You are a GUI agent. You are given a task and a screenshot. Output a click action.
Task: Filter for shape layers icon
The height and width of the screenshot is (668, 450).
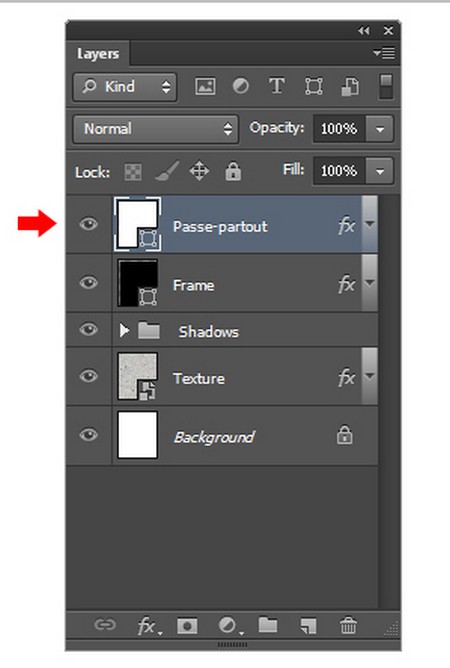[313, 86]
